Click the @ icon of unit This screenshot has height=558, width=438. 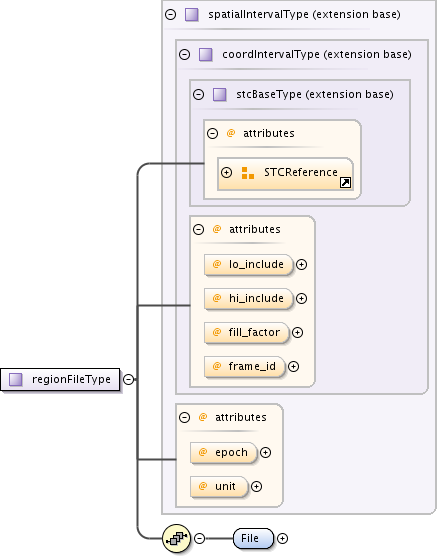(203, 486)
